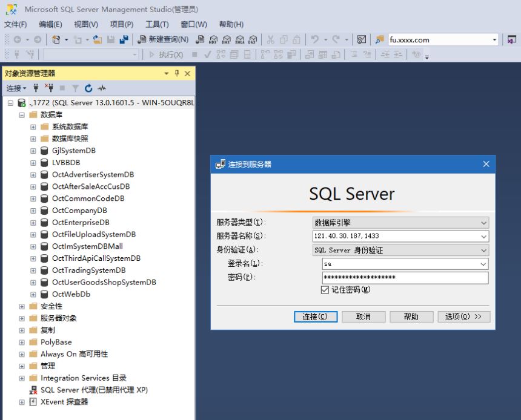This screenshot has width=521, height=420.
Task: Collapse the server root node
Action: coord(11,103)
